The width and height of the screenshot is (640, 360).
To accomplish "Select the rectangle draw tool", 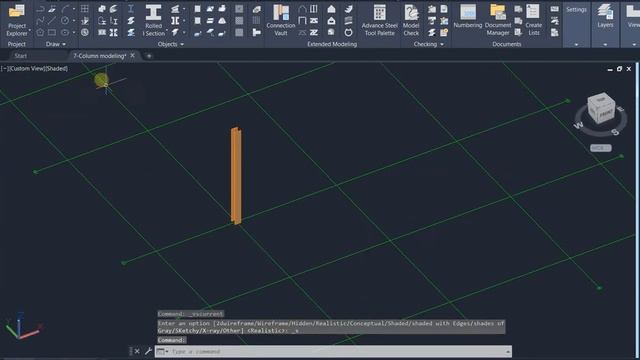I will (52, 32).
